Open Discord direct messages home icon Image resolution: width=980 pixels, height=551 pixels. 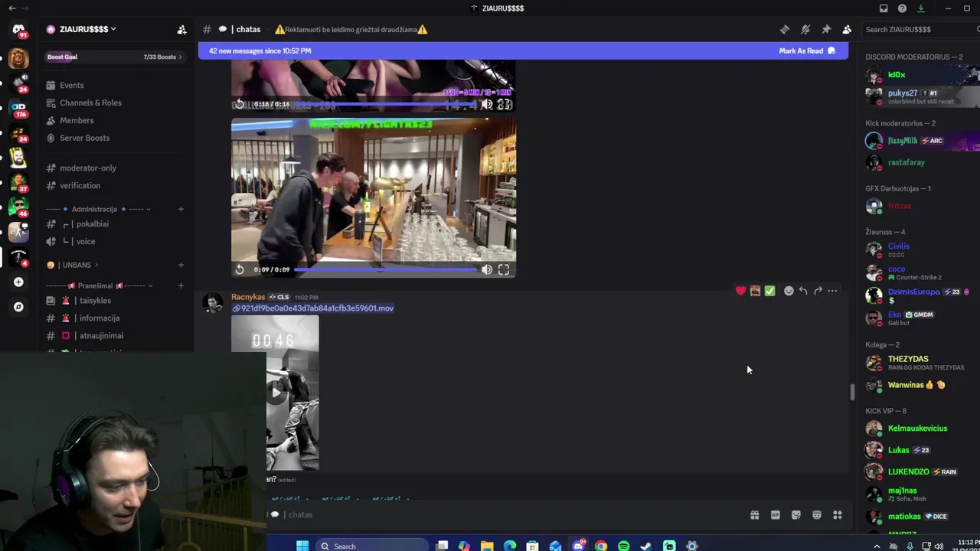pos(18,30)
